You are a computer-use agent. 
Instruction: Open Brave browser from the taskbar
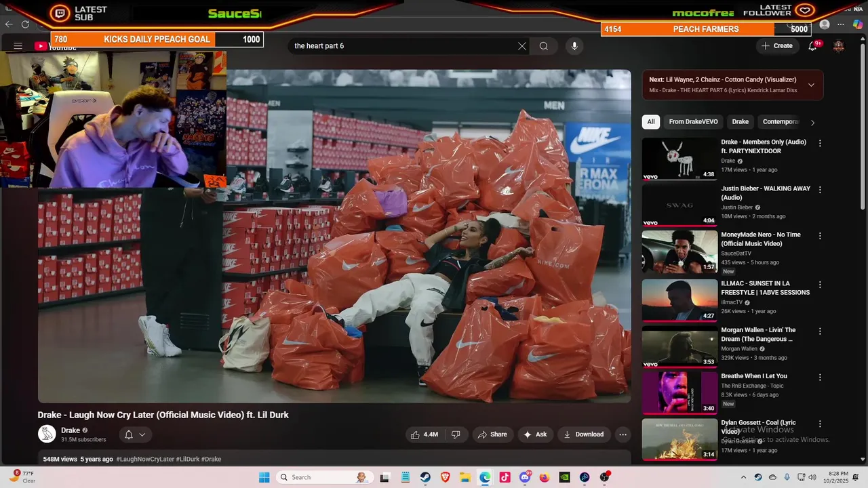445,477
